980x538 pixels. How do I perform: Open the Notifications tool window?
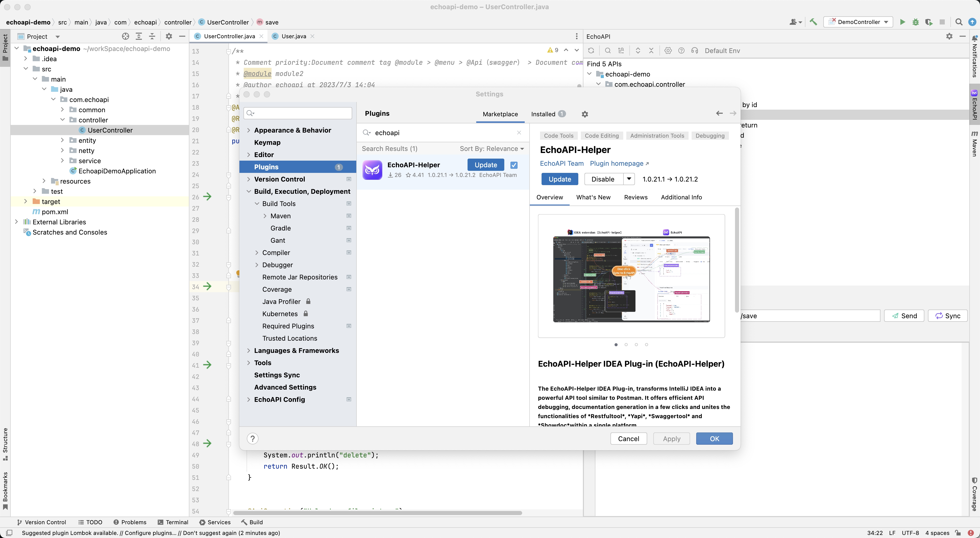pyautogui.click(x=974, y=57)
